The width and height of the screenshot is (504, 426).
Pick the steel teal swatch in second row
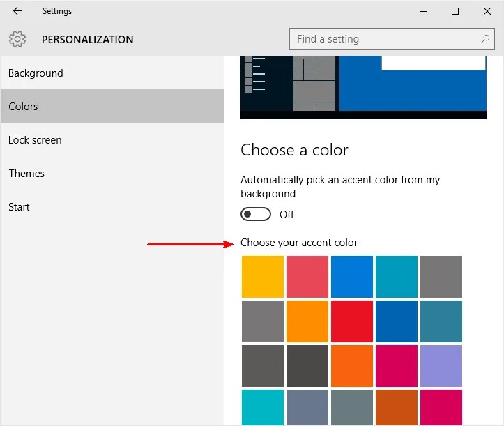click(x=441, y=321)
